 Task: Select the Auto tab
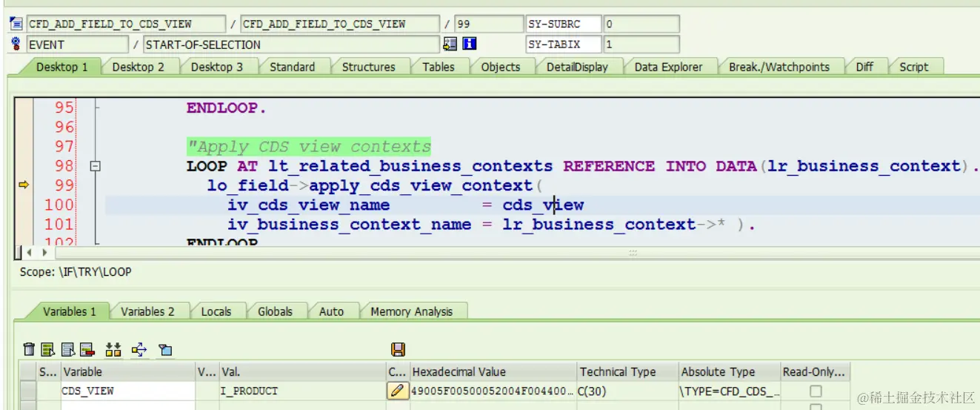pos(331,311)
